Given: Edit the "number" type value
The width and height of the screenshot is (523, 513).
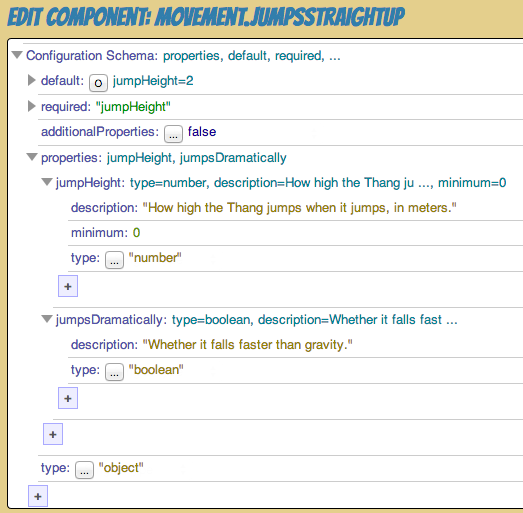Looking at the screenshot, I should pos(155,258).
